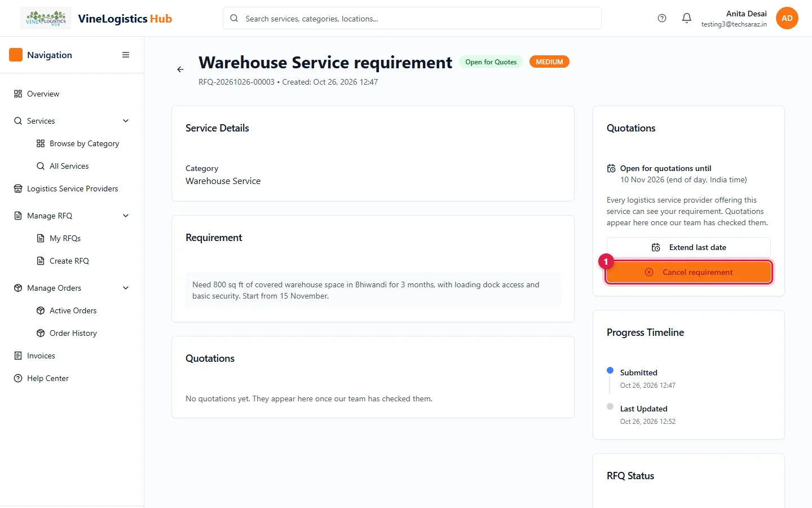This screenshot has height=508, width=812.
Task: Collapse the Manage RFQ section chevron
Action: [126, 216]
